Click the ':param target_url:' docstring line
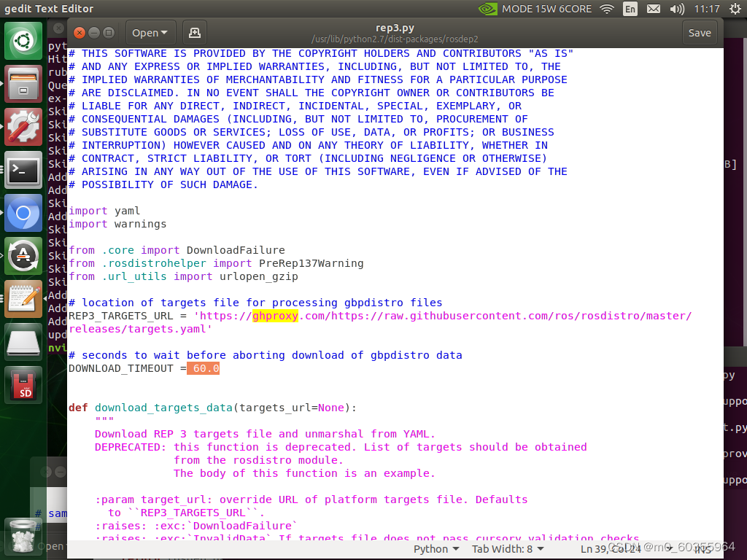 click(x=311, y=499)
